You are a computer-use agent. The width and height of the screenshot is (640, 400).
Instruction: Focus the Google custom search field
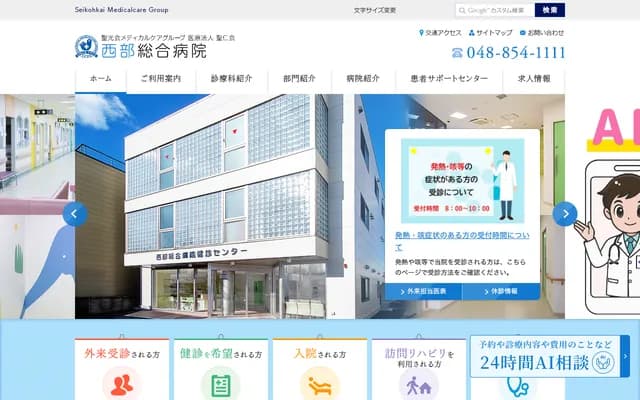(495, 10)
